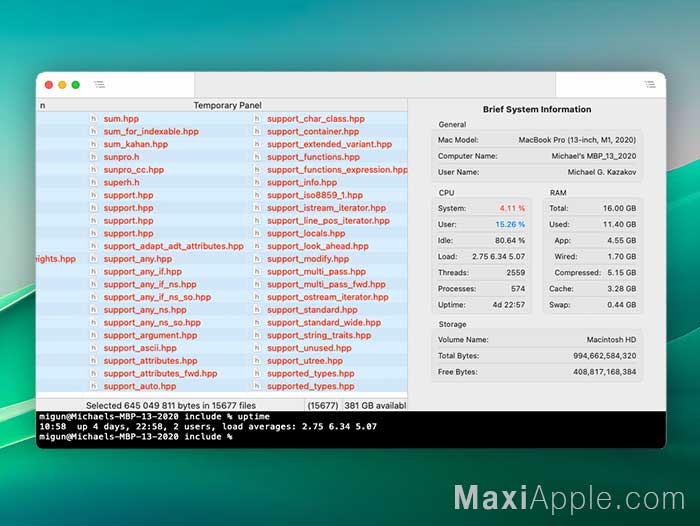Open the left panel toolbar list icon
Screen dimensions: 700x526
[x=99, y=84]
